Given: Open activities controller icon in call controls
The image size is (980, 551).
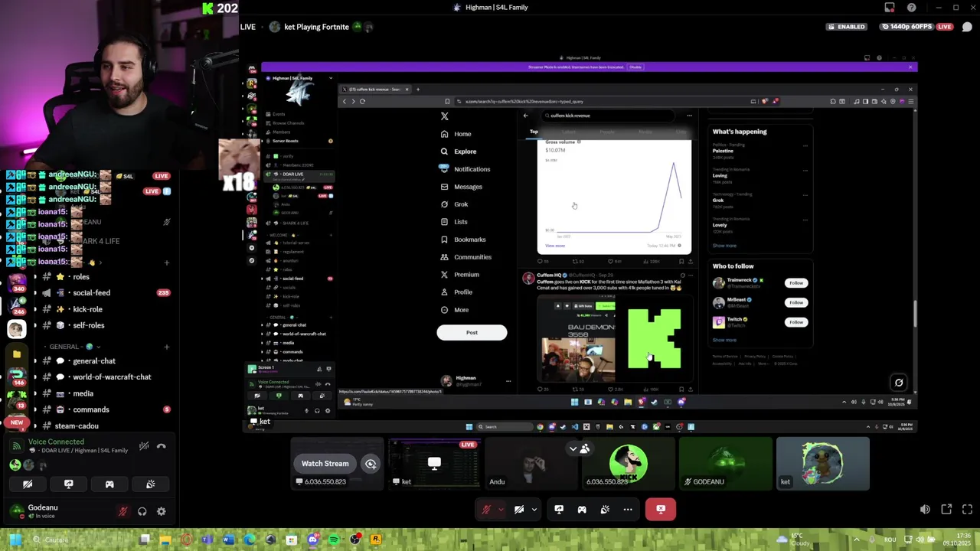Looking at the screenshot, I should coord(582,509).
